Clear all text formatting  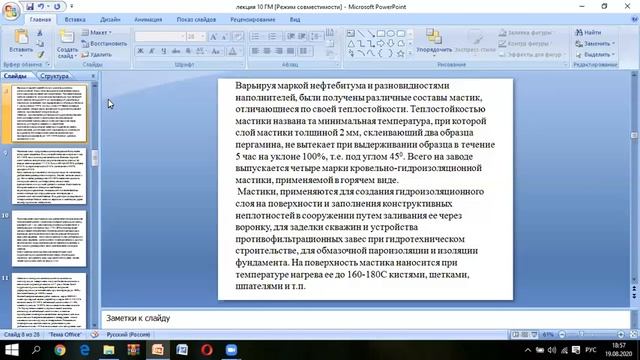tap(238, 37)
